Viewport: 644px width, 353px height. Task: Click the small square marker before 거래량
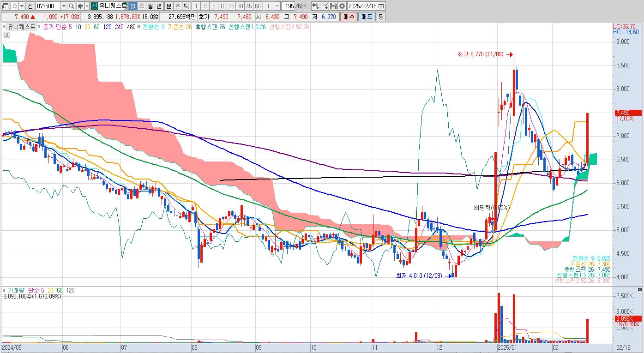4,291
